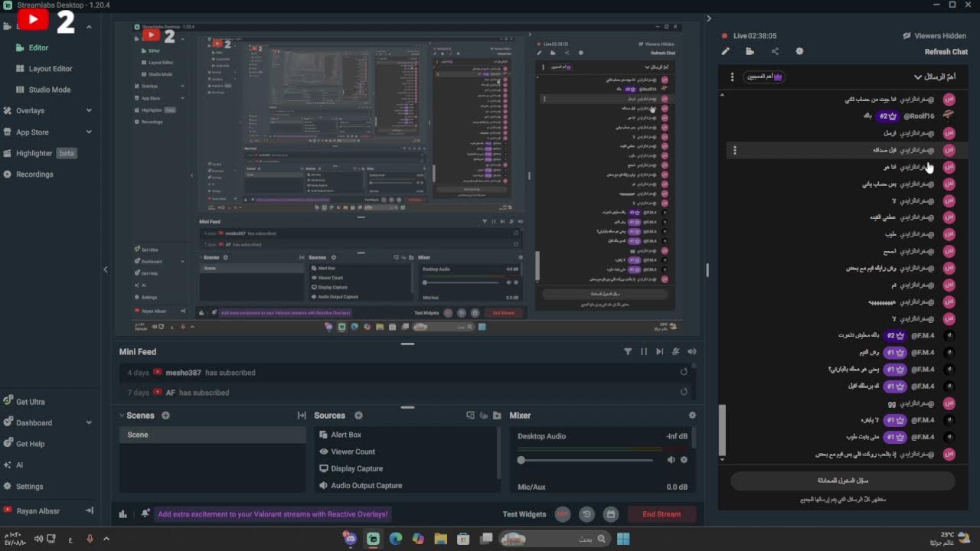Select the Scene item in Scenes list
The image size is (980, 551).
[x=213, y=435]
